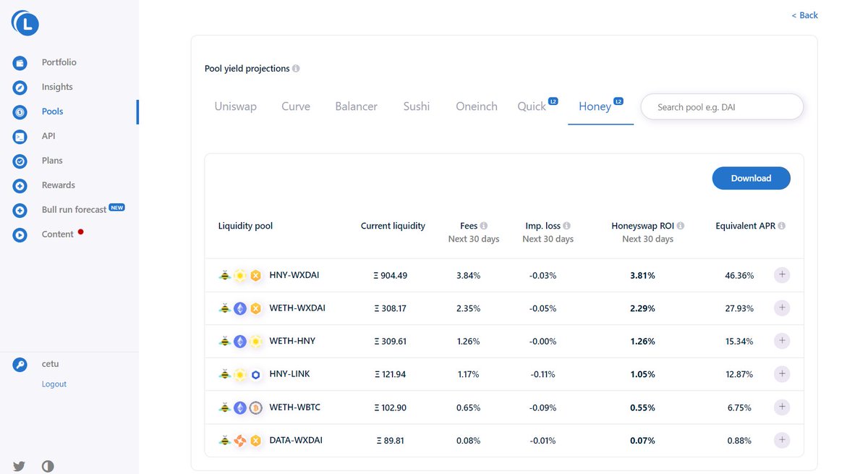Viewport: 868px width, 474px height.
Task: Click the API terminal icon
Action: tap(20, 137)
